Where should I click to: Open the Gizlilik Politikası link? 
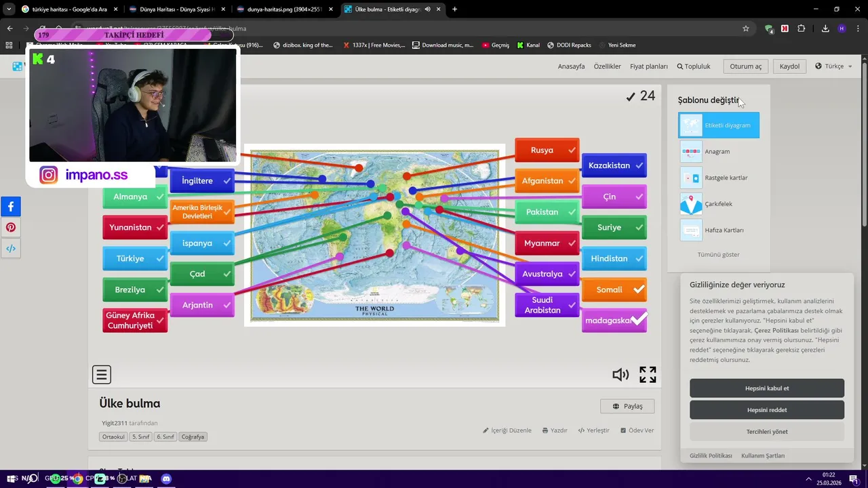[711, 455]
